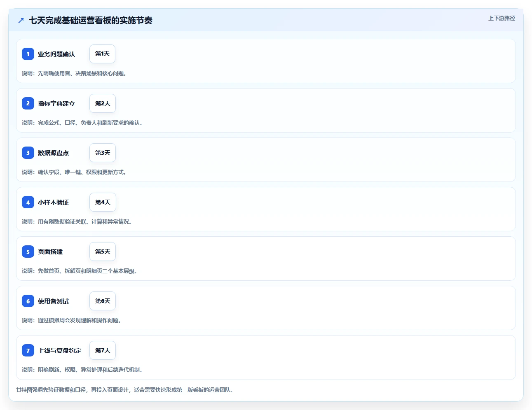Select the 第6天 tag
This screenshot has height=410, width=532.
coord(103,301)
